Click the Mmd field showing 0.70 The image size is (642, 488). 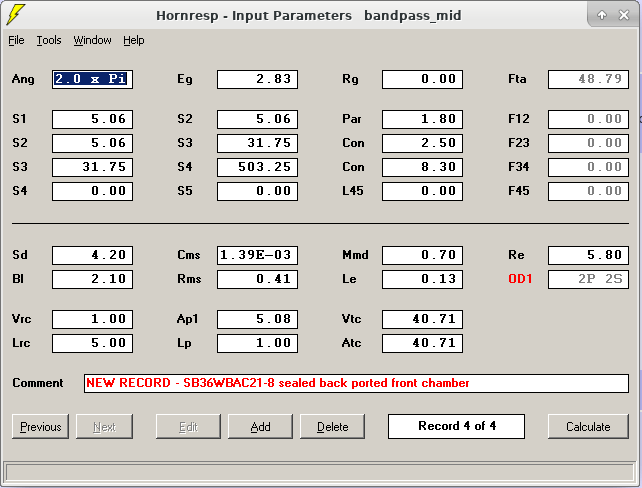(422, 255)
